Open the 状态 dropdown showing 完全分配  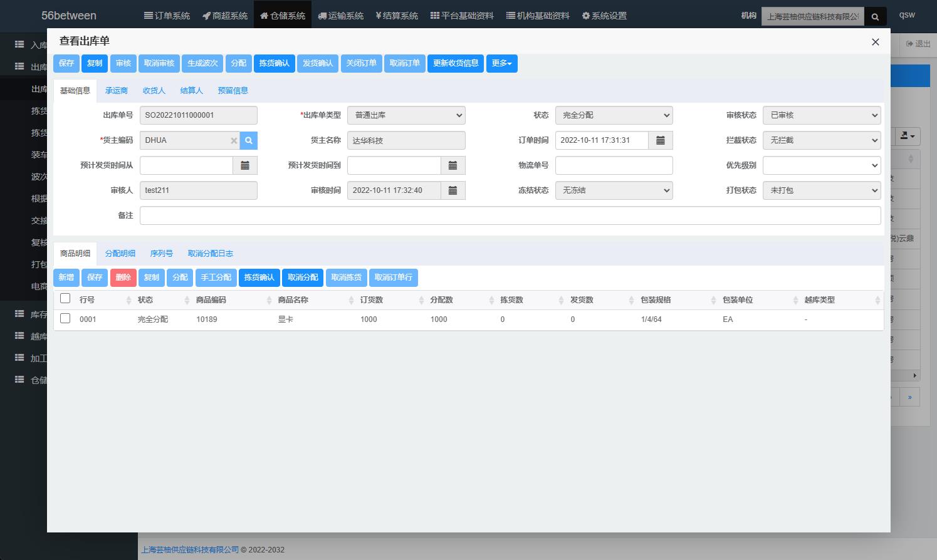pos(614,115)
